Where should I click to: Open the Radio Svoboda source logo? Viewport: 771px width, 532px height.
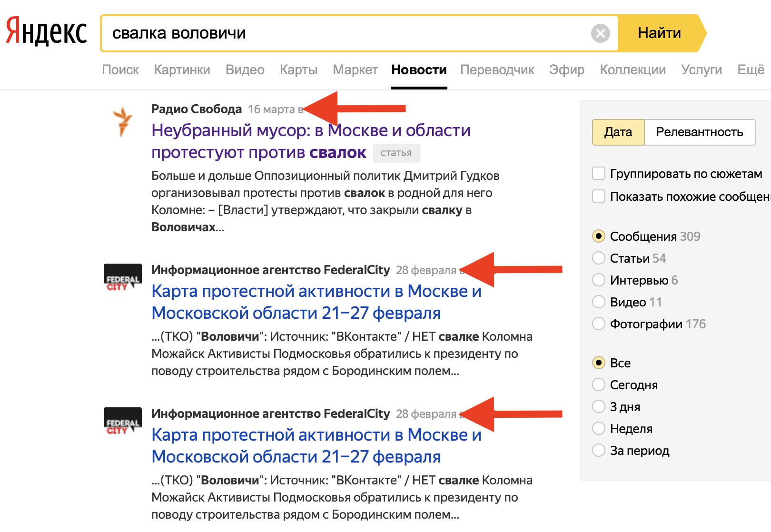click(123, 122)
